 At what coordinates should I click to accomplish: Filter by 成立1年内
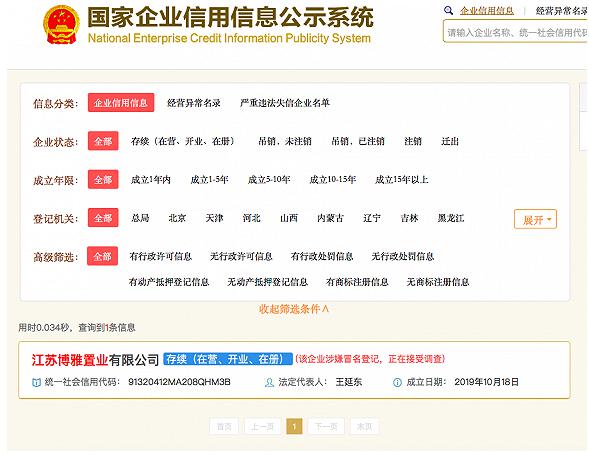(x=151, y=180)
